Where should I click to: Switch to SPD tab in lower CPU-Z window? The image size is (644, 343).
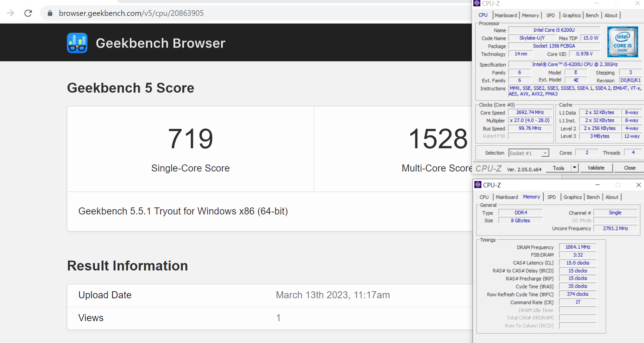(551, 197)
